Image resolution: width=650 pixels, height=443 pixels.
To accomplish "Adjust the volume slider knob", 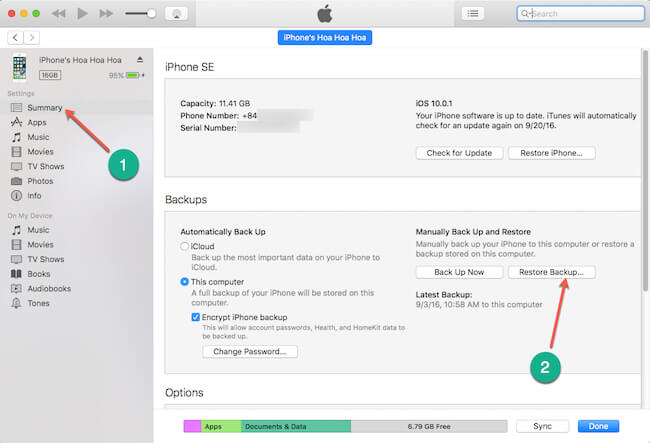I will (x=151, y=14).
